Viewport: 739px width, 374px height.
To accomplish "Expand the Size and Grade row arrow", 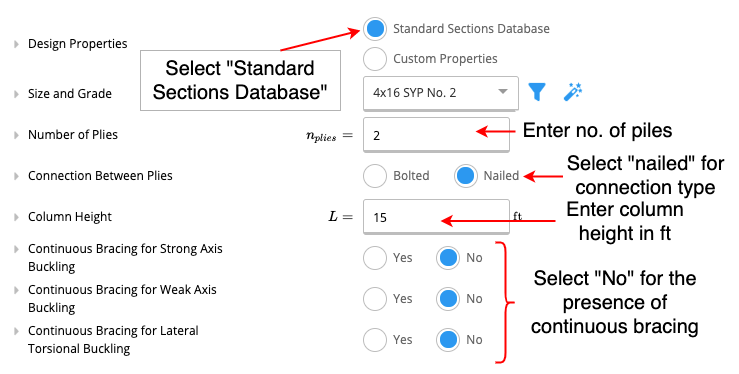I will (x=16, y=94).
